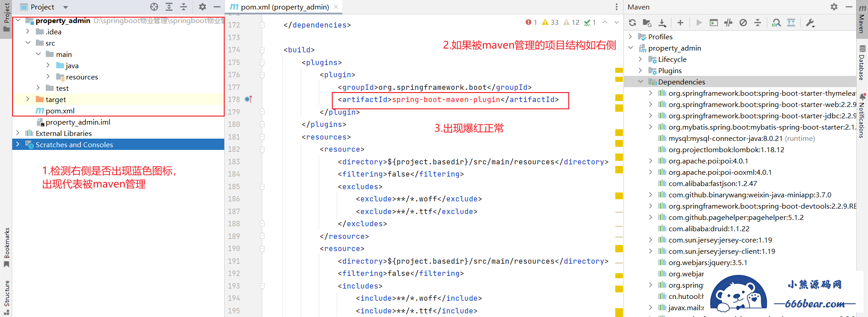Open the Project side tool tab

point(6,18)
